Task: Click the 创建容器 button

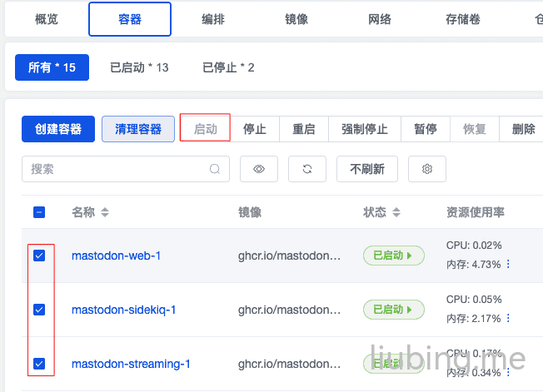Action: click(58, 129)
